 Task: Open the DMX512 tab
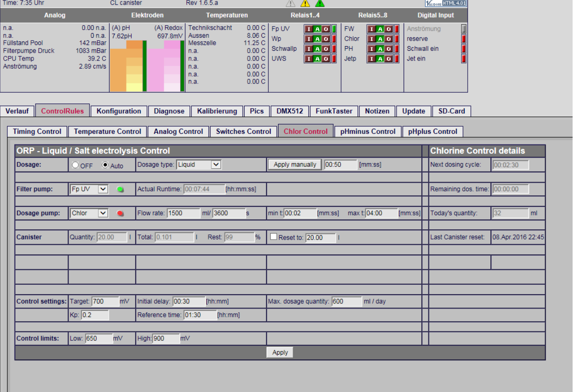289,111
